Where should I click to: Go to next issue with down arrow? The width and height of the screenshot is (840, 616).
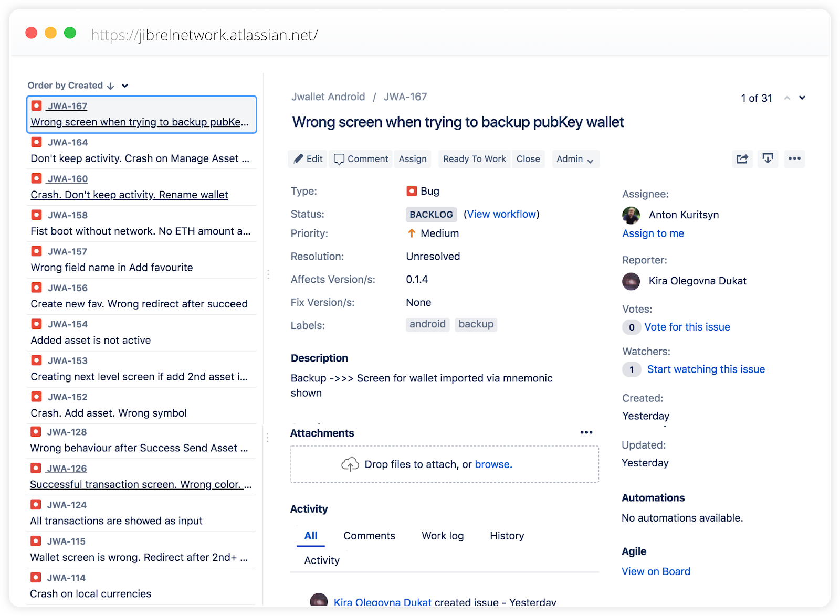click(802, 98)
